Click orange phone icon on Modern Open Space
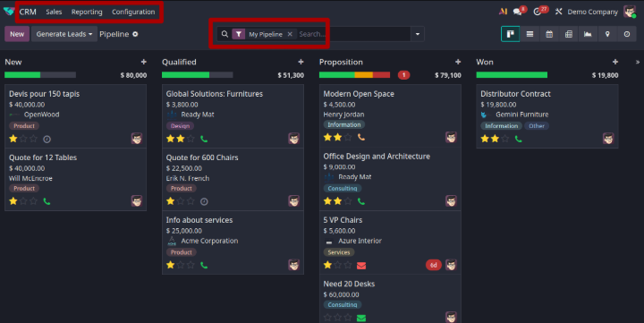644x323 pixels. point(361,137)
